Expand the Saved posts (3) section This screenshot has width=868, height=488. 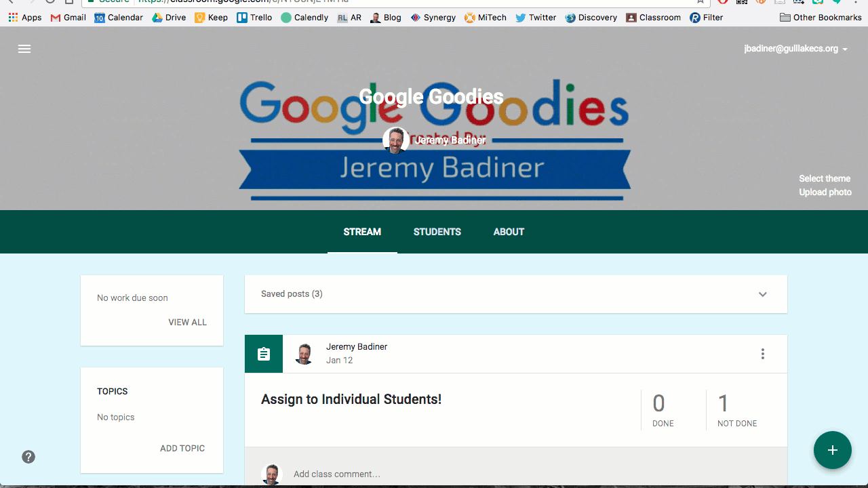tap(516, 294)
